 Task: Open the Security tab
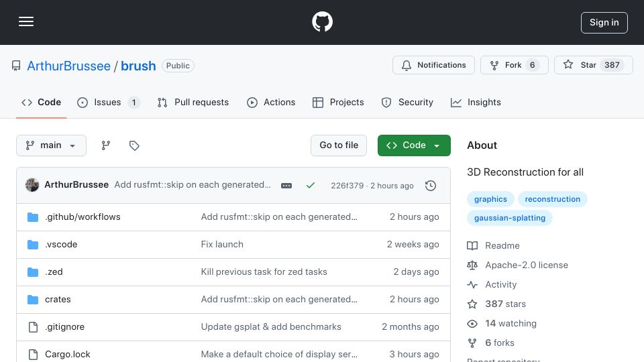[407, 102]
